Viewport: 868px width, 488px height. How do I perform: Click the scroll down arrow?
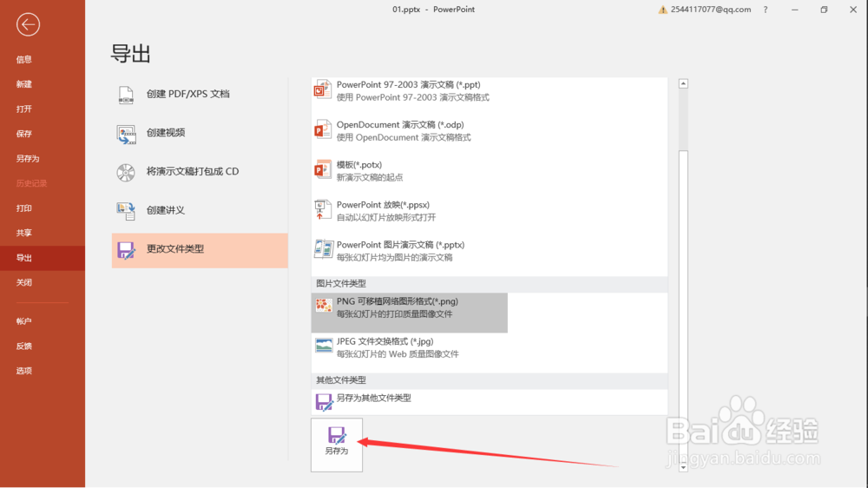683,467
